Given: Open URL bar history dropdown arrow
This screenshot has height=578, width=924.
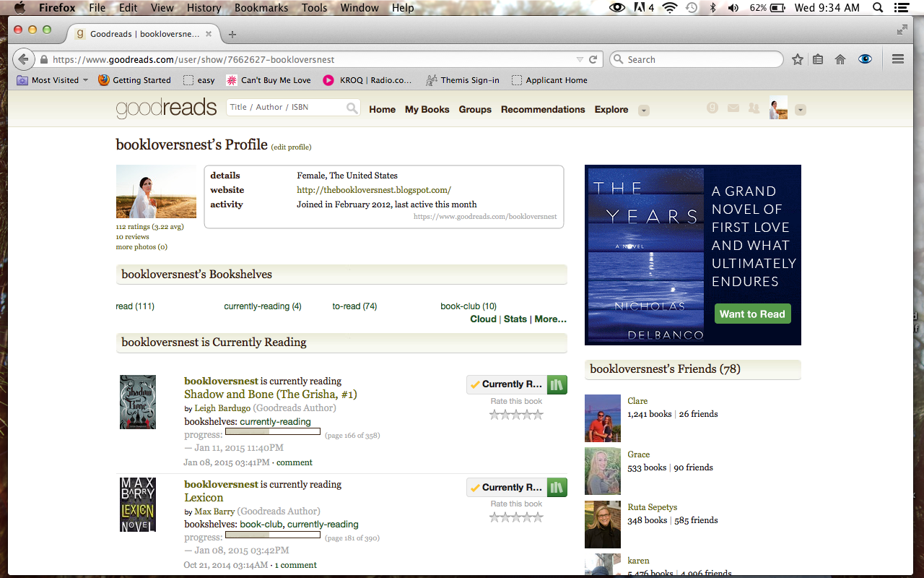Looking at the screenshot, I should [580, 59].
